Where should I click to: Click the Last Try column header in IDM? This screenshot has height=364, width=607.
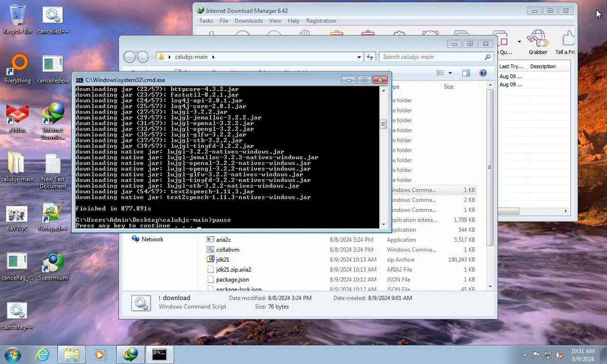[x=512, y=66]
